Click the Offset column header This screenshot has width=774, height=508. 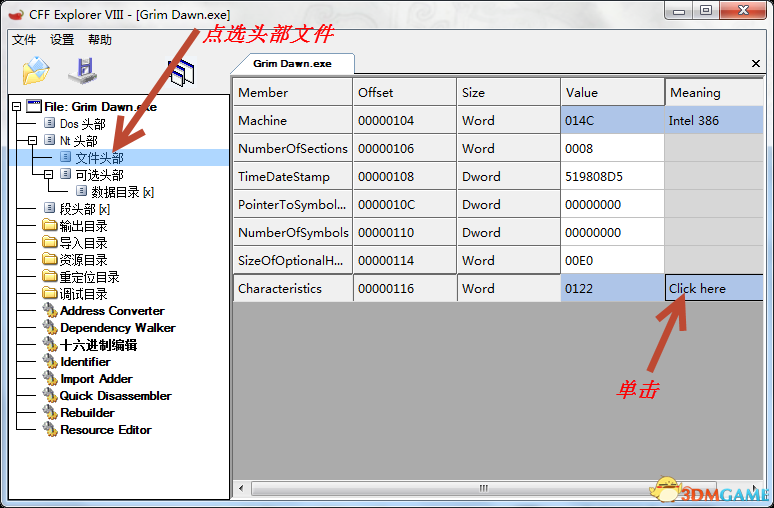405,92
